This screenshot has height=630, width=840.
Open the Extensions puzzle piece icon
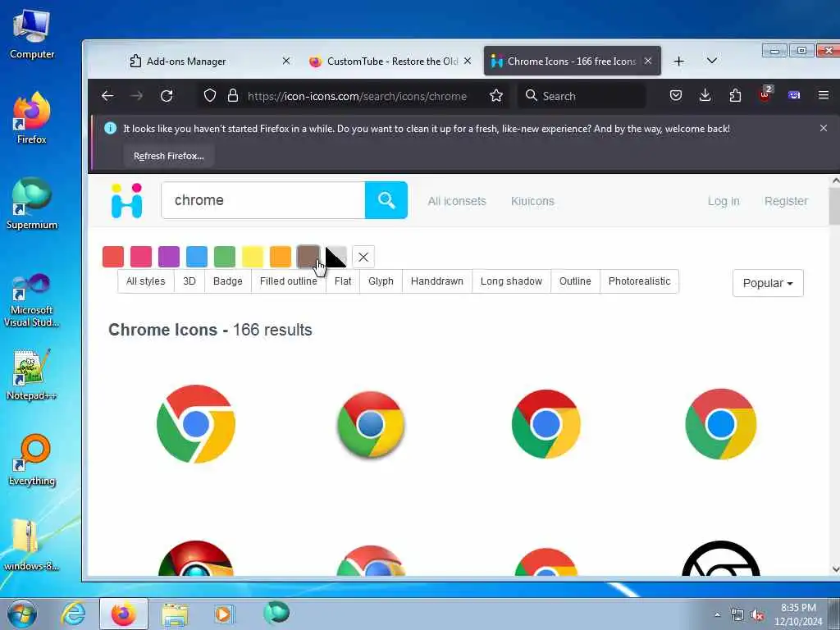coord(735,95)
